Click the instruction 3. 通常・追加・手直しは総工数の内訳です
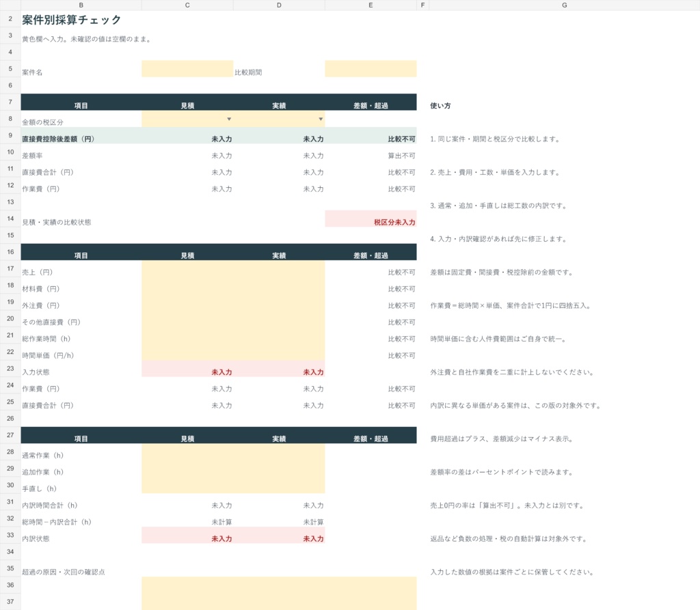Image resolution: width=700 pixels, height=610 pixels. [498, 206]
